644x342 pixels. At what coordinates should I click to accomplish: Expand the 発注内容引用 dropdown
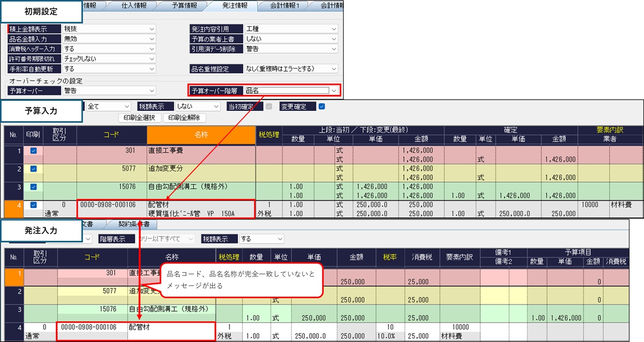click(x=334, y=29)
